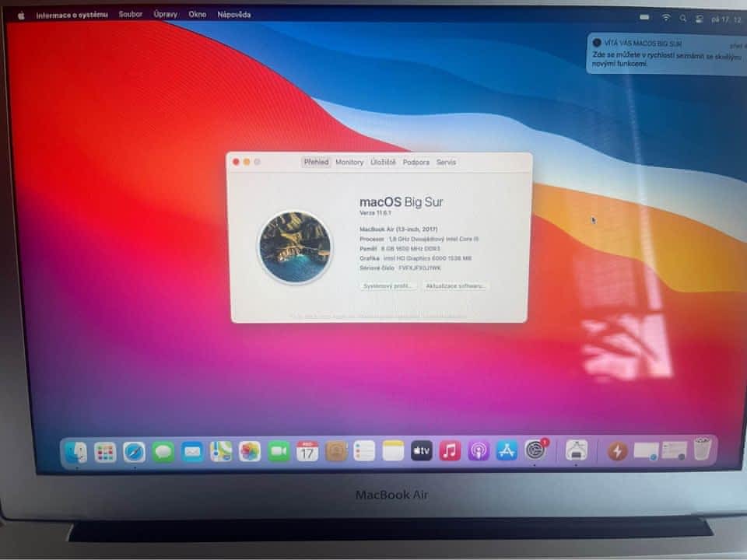
Task: Switch to the Podpora tab
Action: (416, 163)
